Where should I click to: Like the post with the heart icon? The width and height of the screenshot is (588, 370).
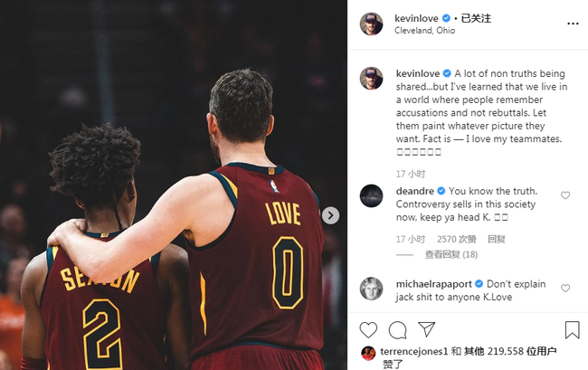point(368,330)
